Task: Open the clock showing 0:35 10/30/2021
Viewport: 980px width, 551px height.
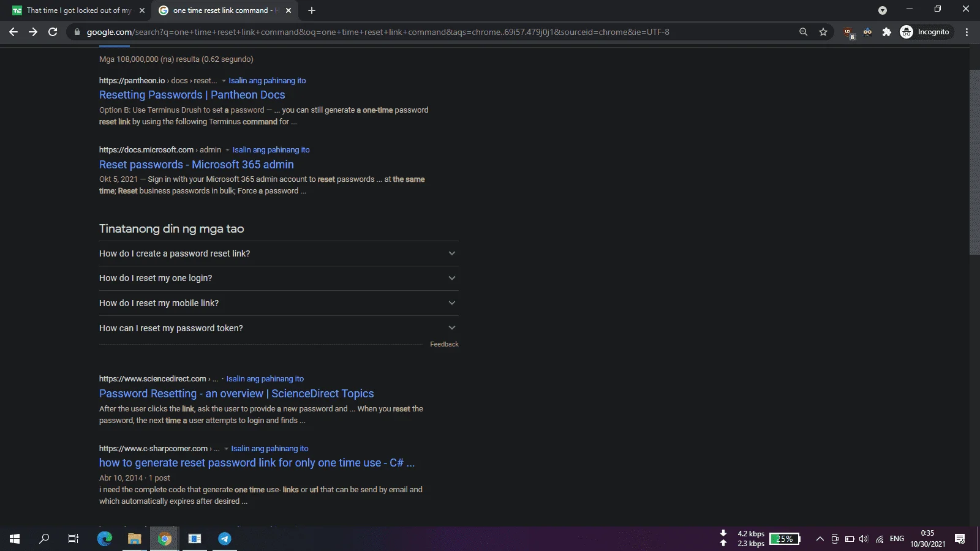Action: pos(927,539)
